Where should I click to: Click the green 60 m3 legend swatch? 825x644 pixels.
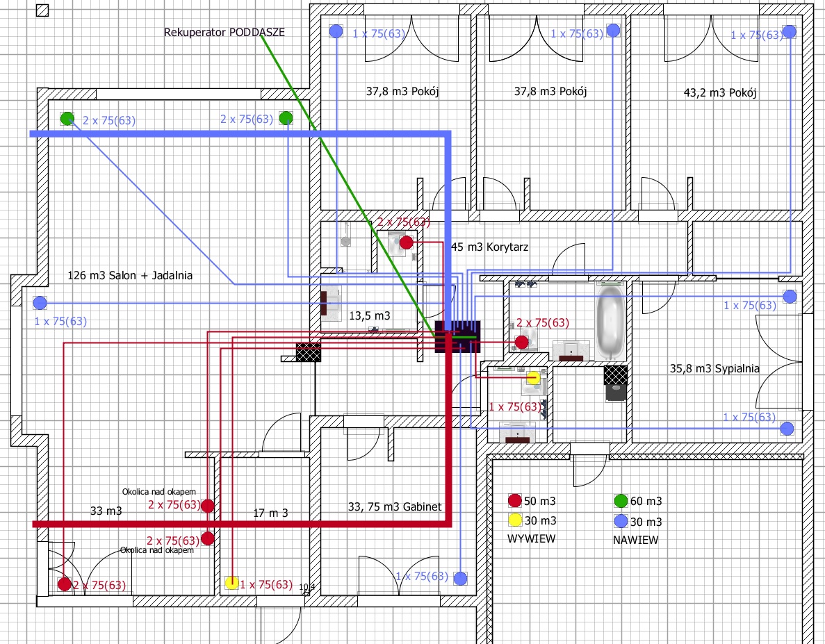(x=621, y=501)
